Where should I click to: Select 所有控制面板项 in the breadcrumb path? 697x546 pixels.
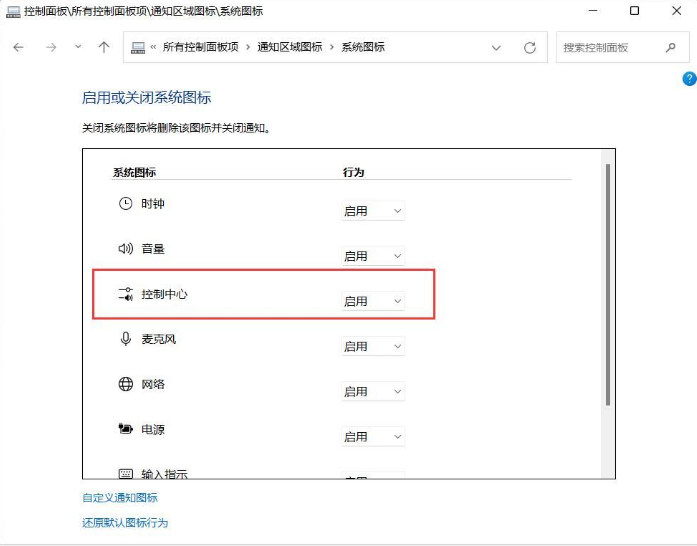[200, 47]
